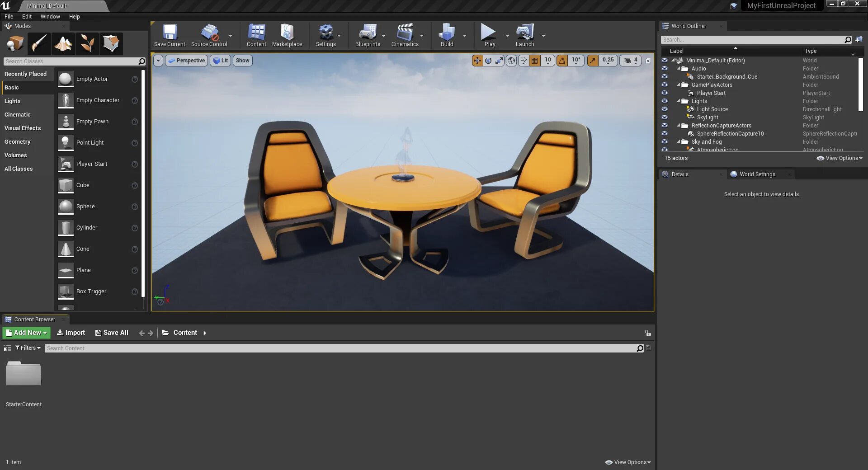Click the Launch toolbar icon
868x470 pixels.
525,35
